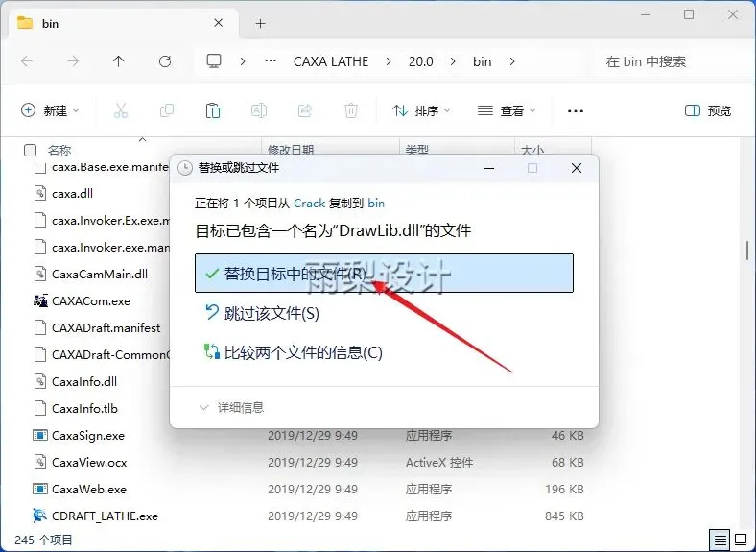Open the 新建 dropdown menu
Screen dimensions: 756x552
tap(50, 111)
